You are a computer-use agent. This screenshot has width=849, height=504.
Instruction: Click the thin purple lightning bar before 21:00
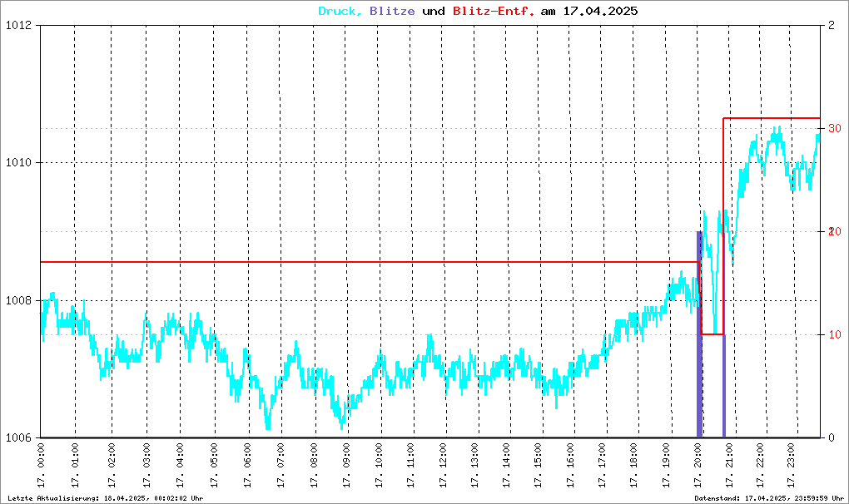pos(724,386)
